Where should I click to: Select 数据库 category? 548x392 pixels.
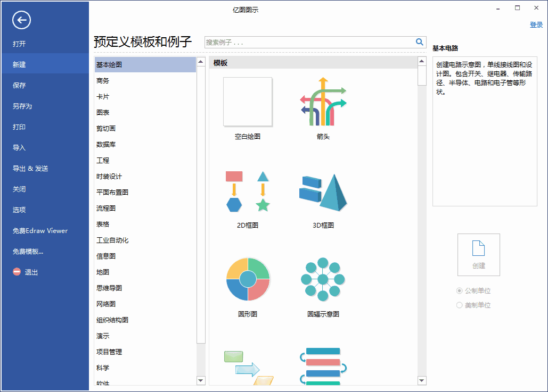coord(145,145)
